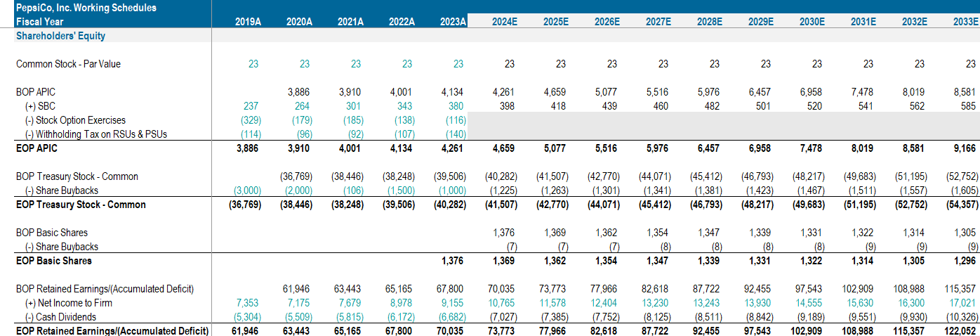Select the BOP Basic Shares row label
The image size is (980, 336).
[x=52, y=233]
